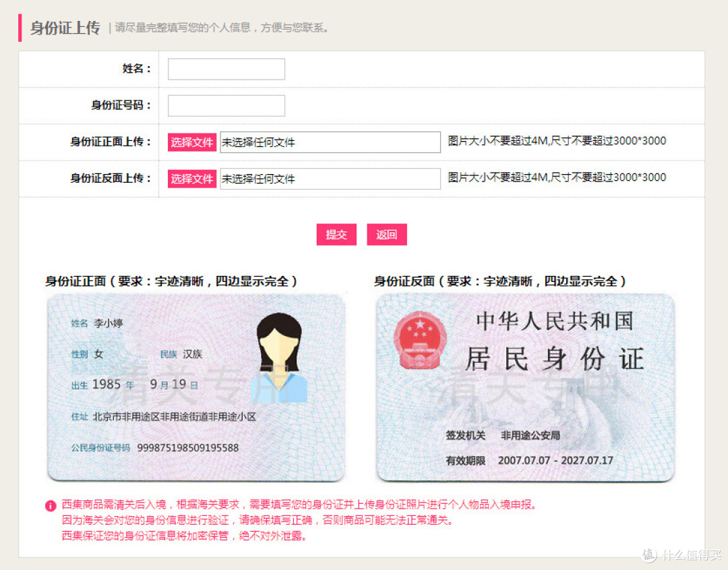The image size is (728, 570).
Task: Click the red info icon beside notice
Action: point(51,505)
